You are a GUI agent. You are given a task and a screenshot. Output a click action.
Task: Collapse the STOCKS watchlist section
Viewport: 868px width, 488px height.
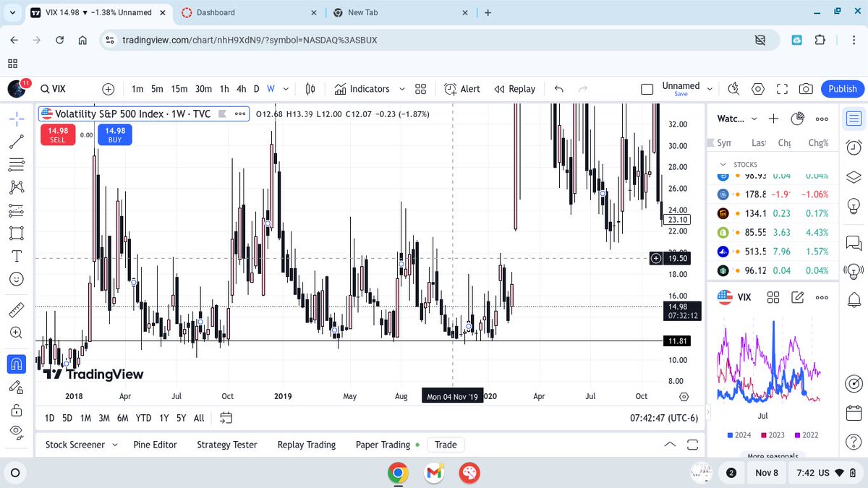click(724, 165)
